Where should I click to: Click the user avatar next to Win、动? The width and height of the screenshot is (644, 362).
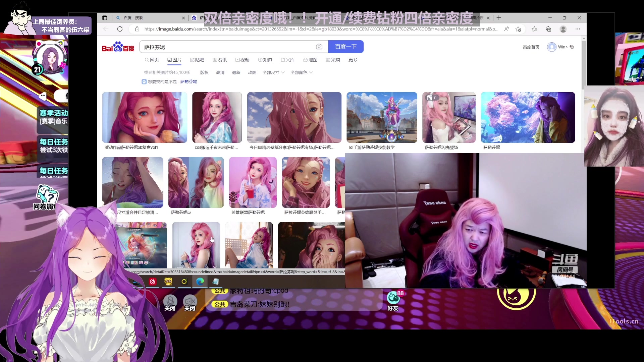[551, 47]
